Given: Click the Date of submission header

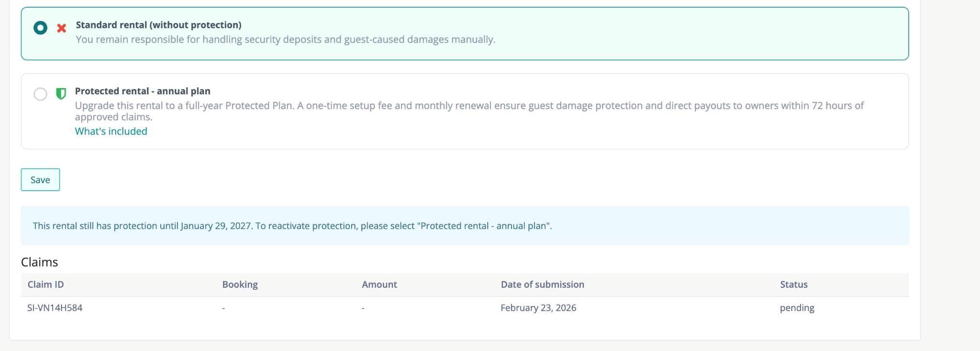Looking at the screenshot, I should coord(542,284).
